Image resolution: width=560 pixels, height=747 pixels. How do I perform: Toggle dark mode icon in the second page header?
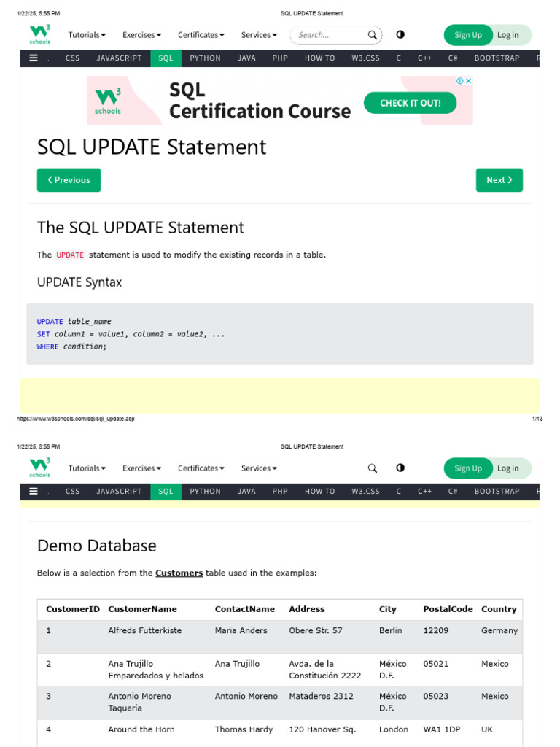tap(400, 468)
